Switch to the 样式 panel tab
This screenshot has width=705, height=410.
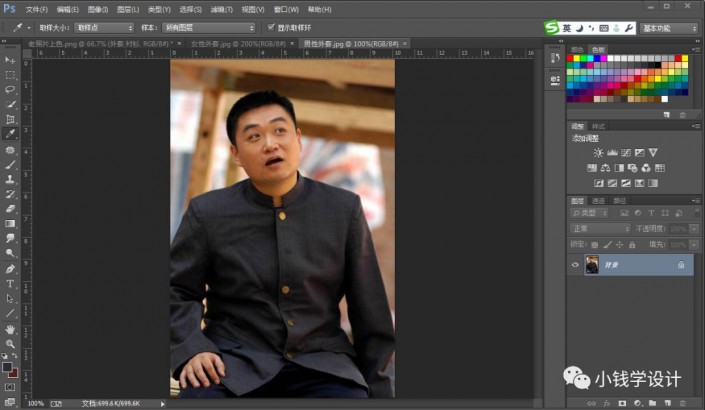pyautogui.click(x=599, y=126)
